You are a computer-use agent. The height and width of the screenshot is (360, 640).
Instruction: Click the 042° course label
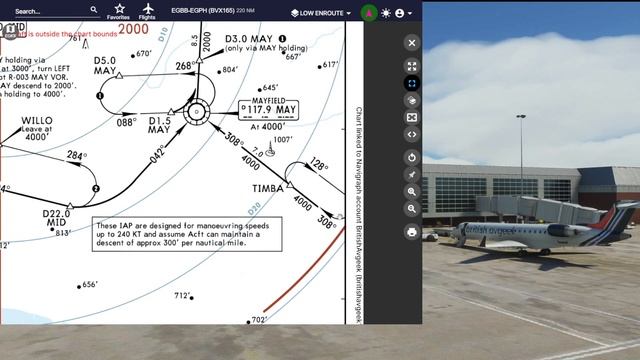(157, 154)
